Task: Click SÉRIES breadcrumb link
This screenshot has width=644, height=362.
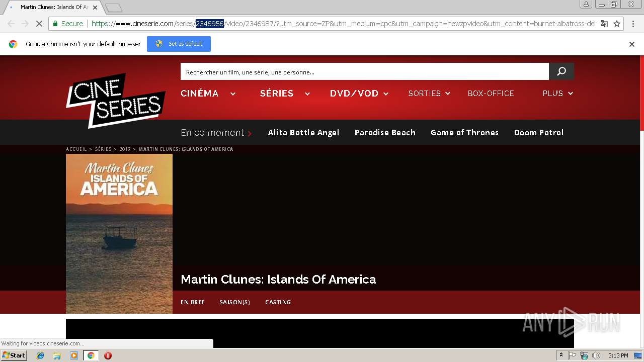Action: (x=103, y=149)
